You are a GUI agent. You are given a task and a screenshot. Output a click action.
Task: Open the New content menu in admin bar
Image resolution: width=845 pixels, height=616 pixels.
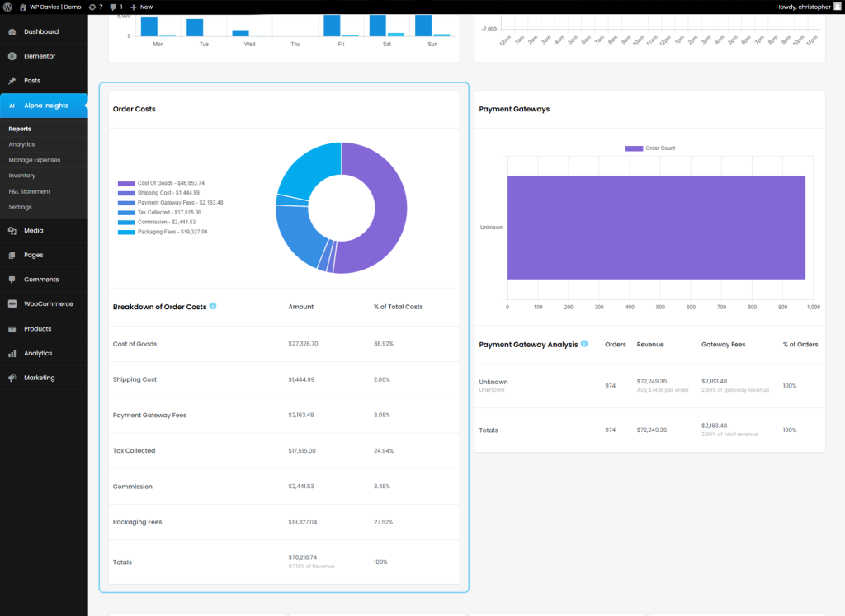point(142,7)
